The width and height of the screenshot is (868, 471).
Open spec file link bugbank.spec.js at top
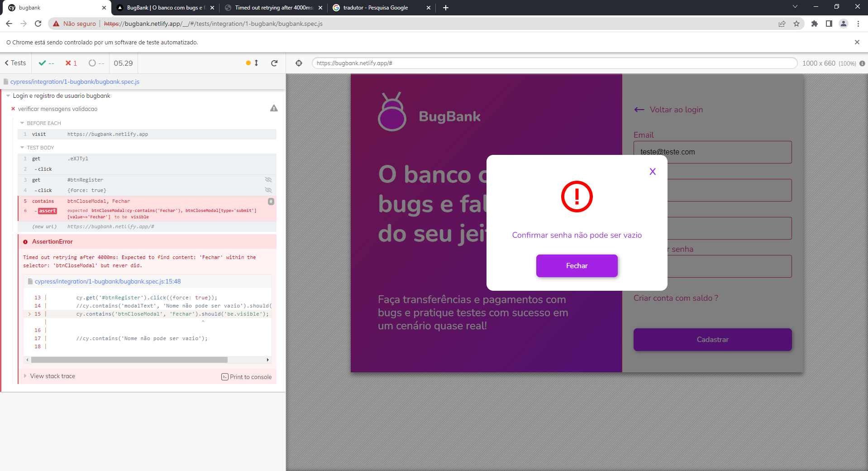(75, 82)
